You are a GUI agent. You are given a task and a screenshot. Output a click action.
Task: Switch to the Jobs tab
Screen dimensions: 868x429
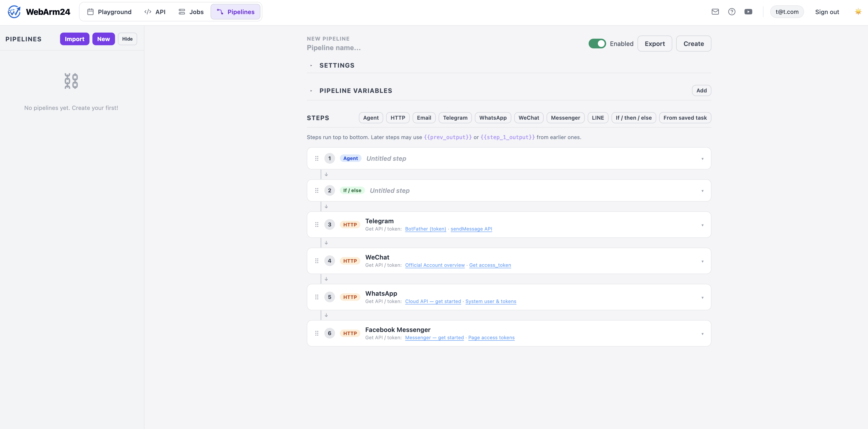191,12
